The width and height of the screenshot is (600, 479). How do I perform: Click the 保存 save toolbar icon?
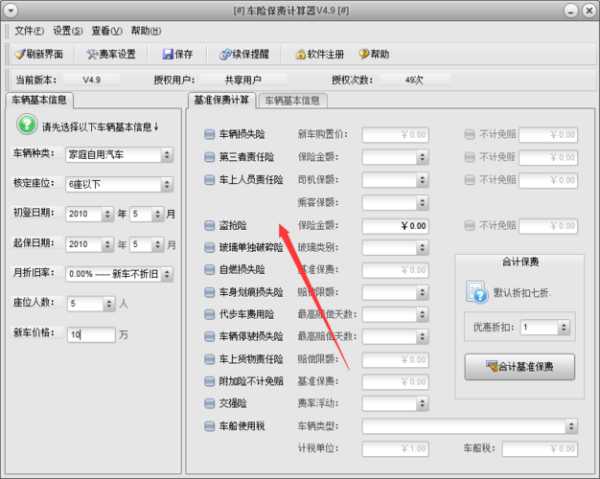pos(154,54)
